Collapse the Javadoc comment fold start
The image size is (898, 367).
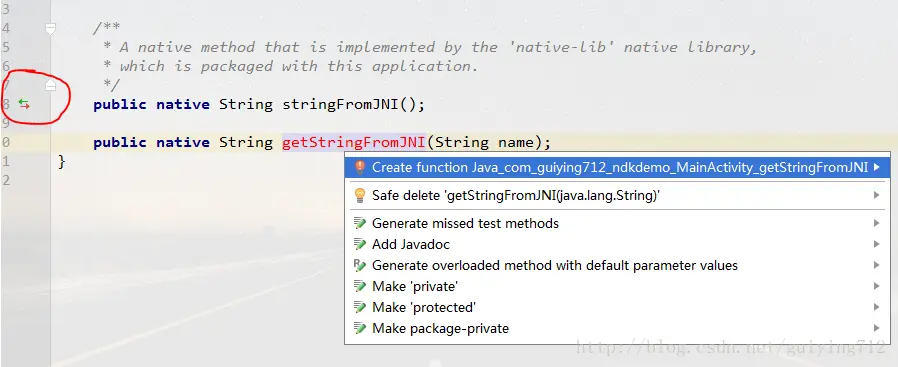tap(50, 28)
